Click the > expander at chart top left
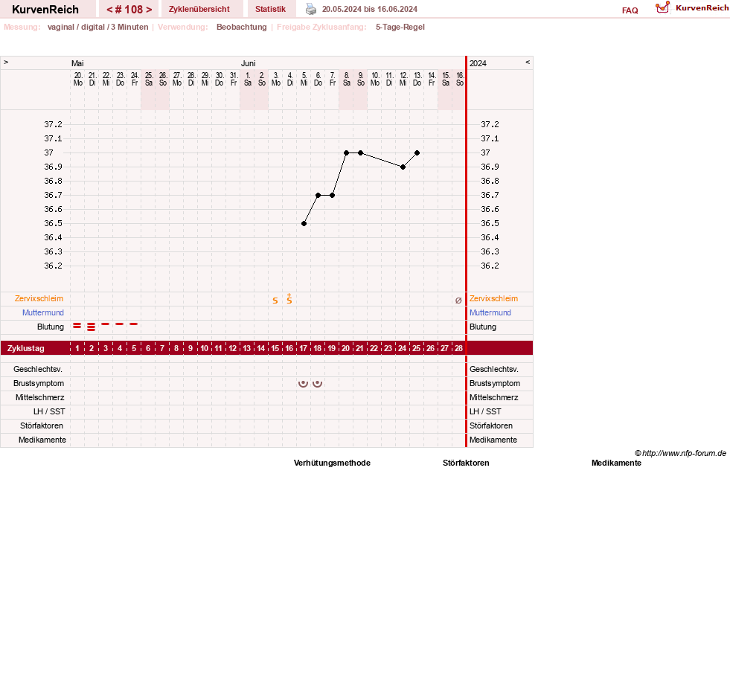730x700 pixels. 6,62
